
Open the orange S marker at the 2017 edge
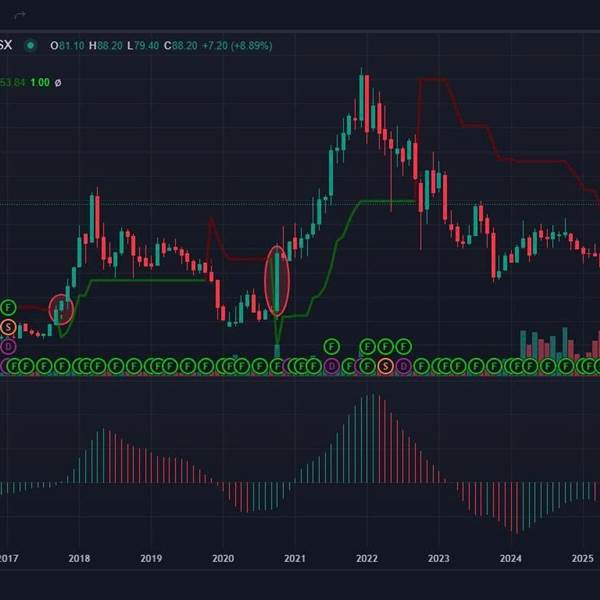click(x=8, y=327)
